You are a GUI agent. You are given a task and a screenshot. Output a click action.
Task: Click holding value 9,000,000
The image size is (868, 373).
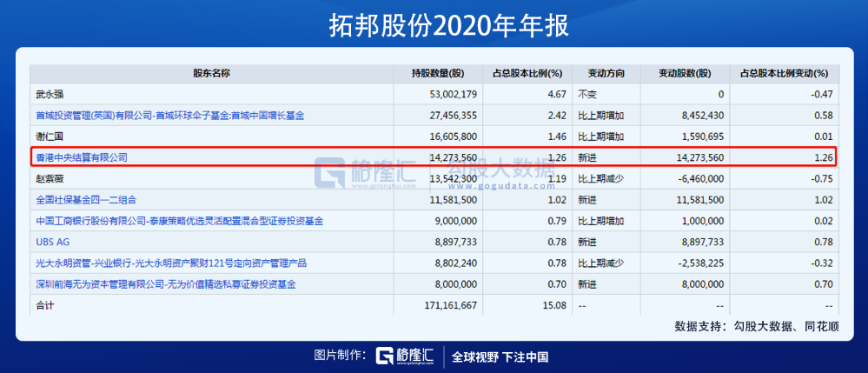455,221
